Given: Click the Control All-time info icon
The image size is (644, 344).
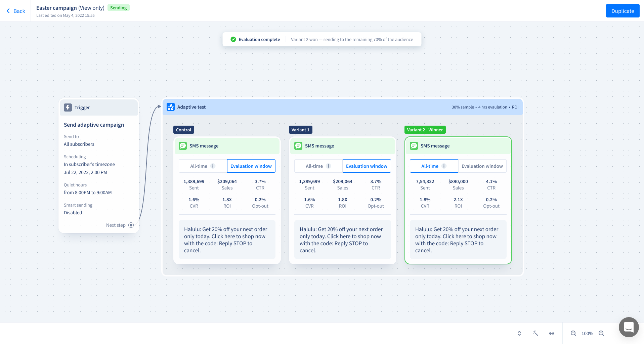Looking at the screenshot, I should pos(213,166).
